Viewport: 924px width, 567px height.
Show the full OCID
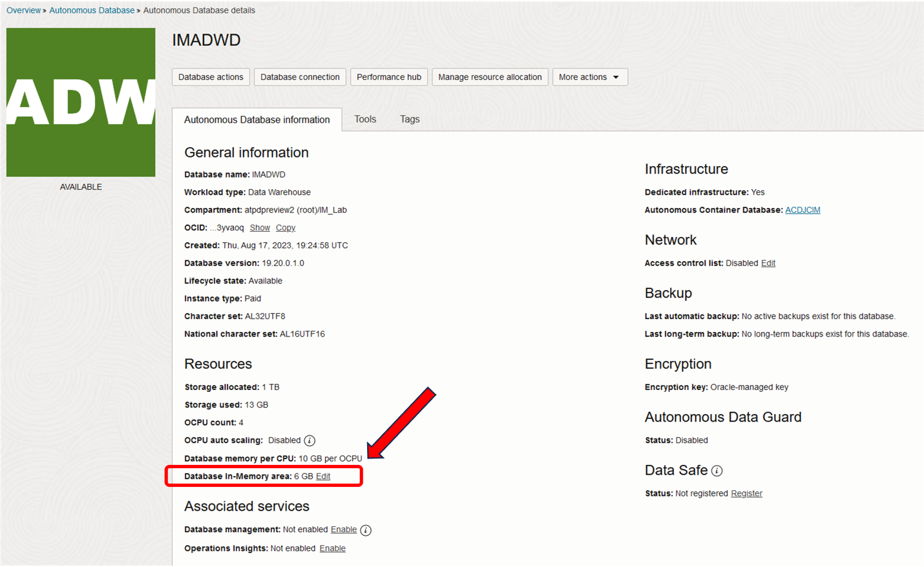click(x=260, y=228)
